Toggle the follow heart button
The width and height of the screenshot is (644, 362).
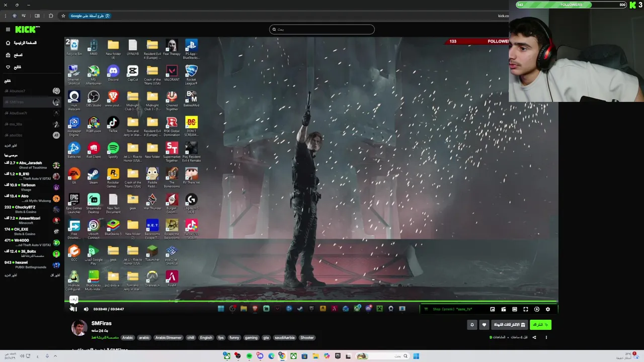point(484,325)
